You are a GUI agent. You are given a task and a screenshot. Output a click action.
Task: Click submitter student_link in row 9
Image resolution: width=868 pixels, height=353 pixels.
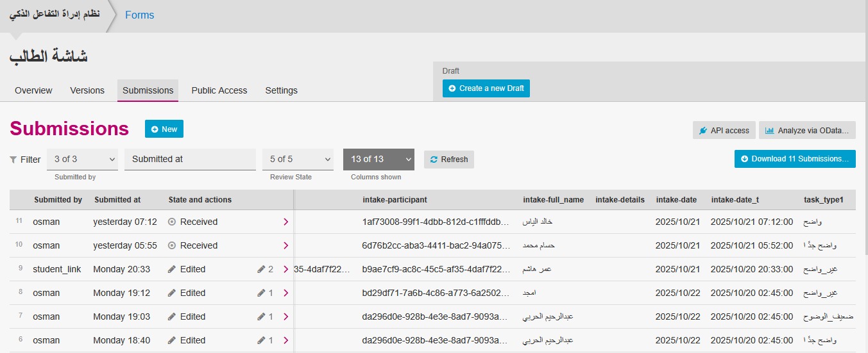[x=57, y=269]
